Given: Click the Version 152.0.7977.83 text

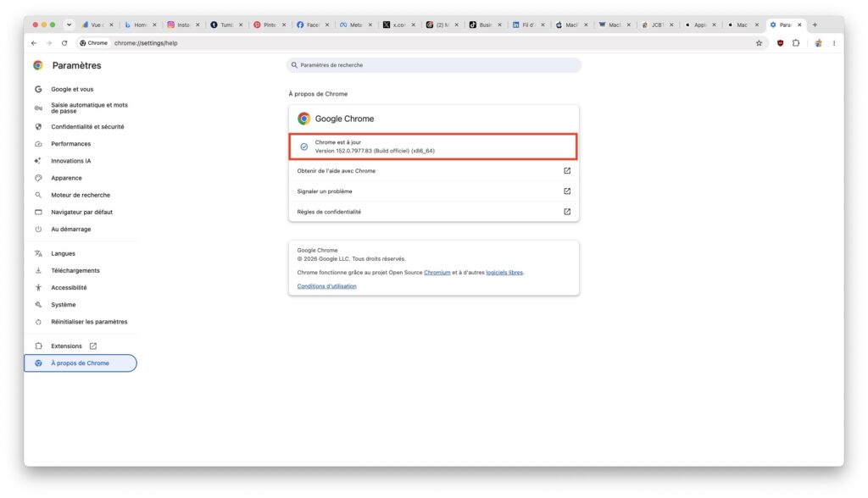Looking at the screenshot, I should point(375,151).
